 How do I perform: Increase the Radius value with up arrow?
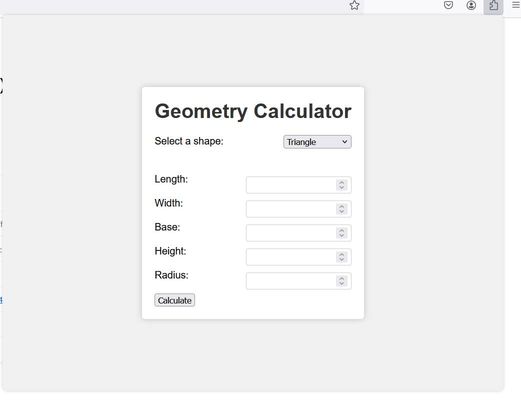[342, 278]
